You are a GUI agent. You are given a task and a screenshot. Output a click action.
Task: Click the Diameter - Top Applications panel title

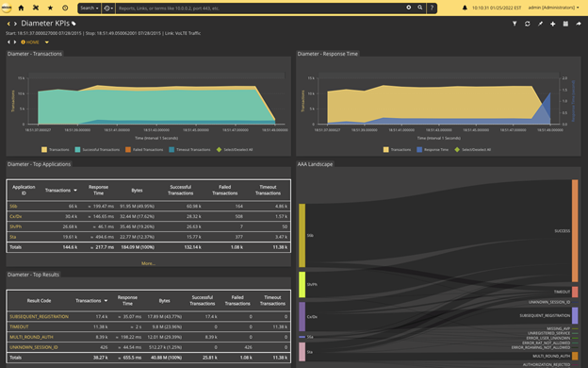point(39,164)
